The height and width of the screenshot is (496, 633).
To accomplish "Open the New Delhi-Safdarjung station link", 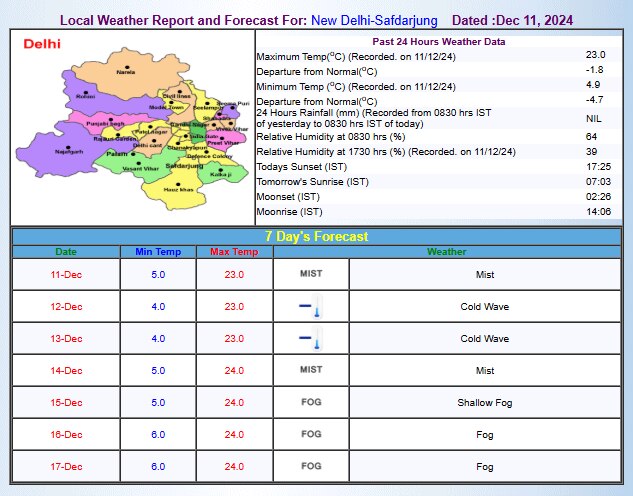I will [x=374, y=20].
